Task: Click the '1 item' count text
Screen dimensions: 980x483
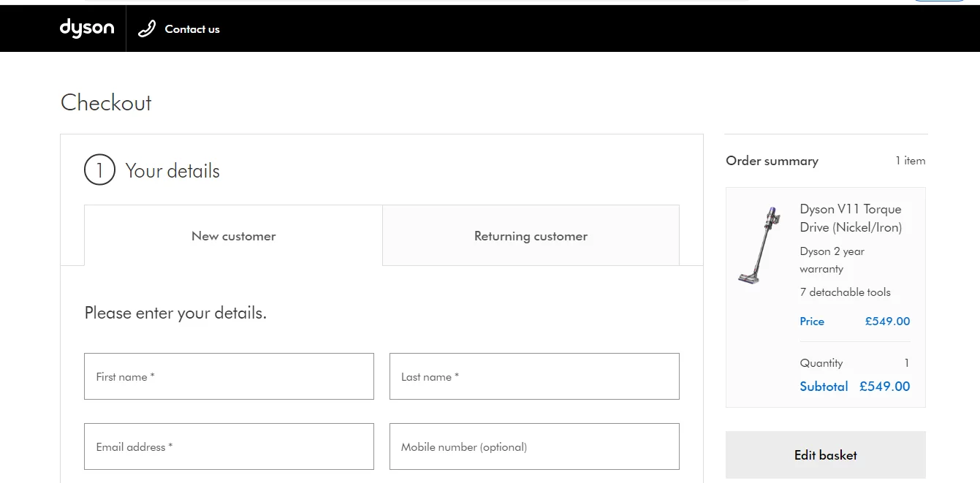Action: [x=910, y=161]
